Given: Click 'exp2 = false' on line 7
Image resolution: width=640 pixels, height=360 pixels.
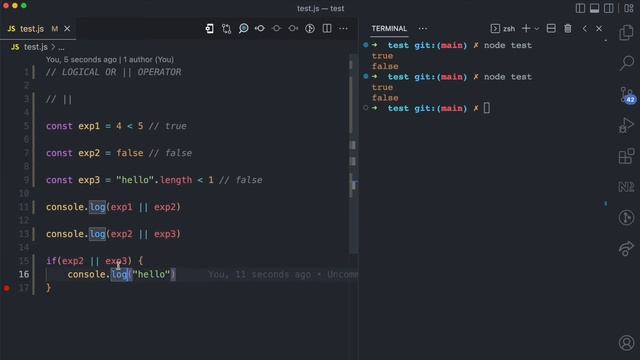Looking at the screenshot, I should tap(111, 153).
